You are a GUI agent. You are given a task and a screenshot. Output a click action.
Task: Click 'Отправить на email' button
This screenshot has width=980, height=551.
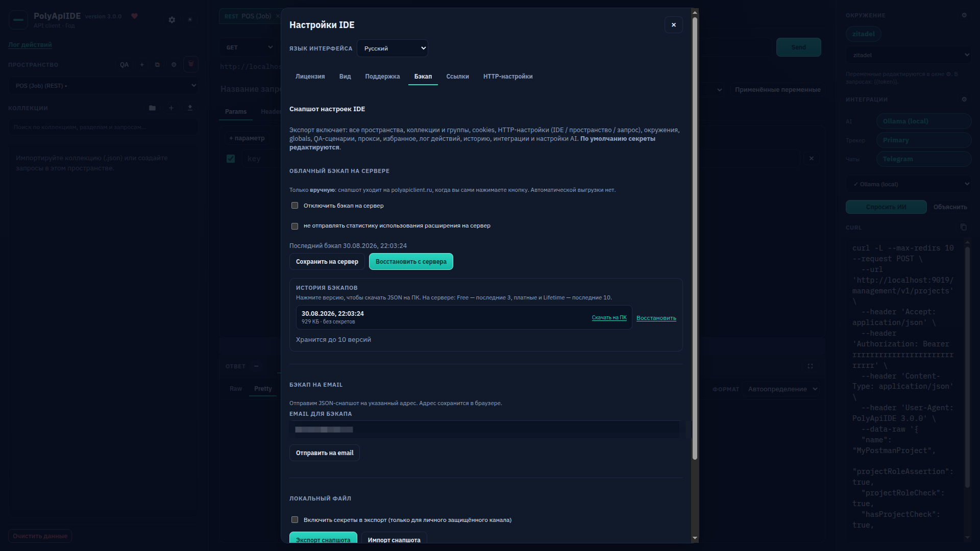click(x=325, y=453)
